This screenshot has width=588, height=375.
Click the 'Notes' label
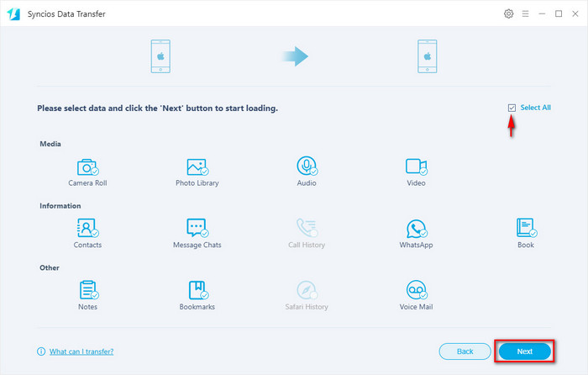point(87,307)
